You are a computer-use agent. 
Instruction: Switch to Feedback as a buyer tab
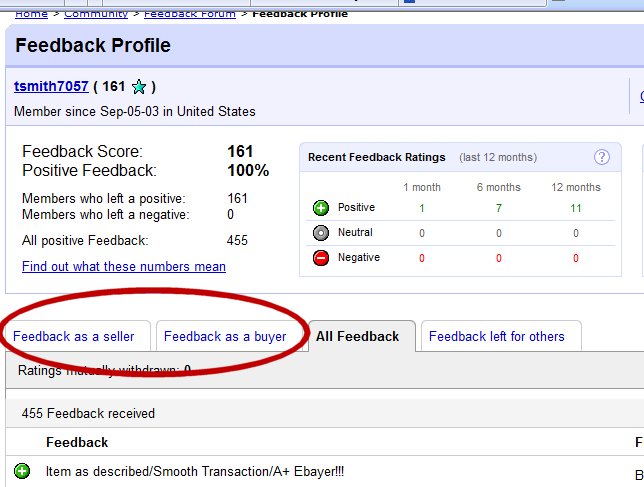click(x=225, y=337)
